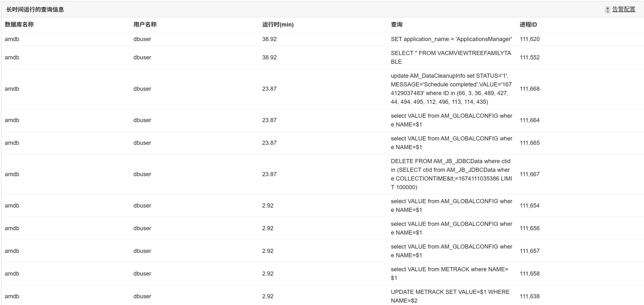Click process ID 111,668
Viewport: 644px width, 305px height.
coord(530,89)
